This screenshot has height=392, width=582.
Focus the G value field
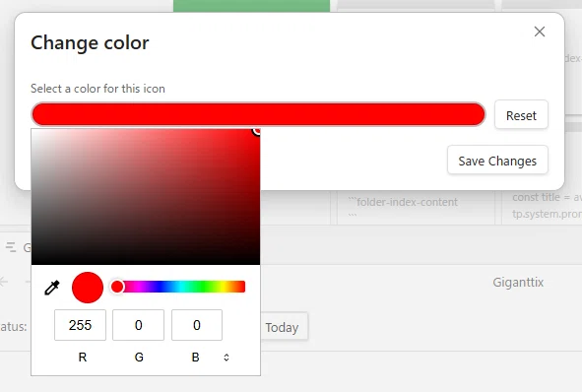pyautogui.click(x=139, y=325)
